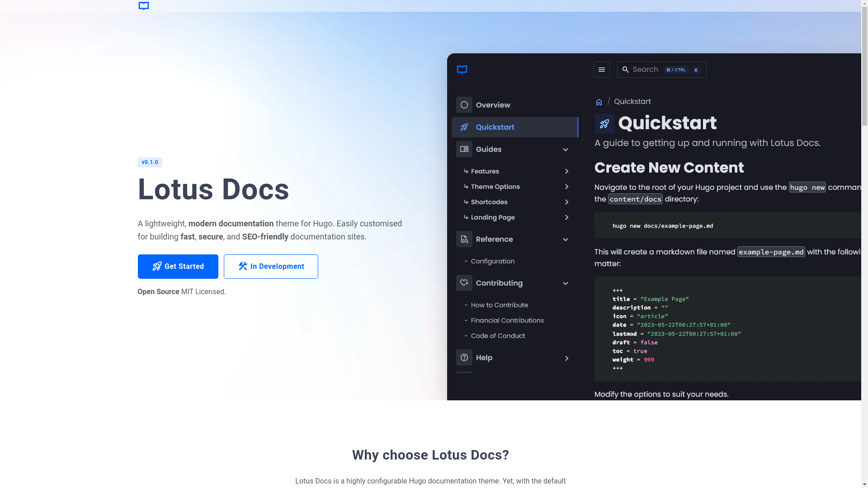The height and width of the screenshot is (488, 868).
Task: Select the Features sidebar label
Action: point(485,171)
